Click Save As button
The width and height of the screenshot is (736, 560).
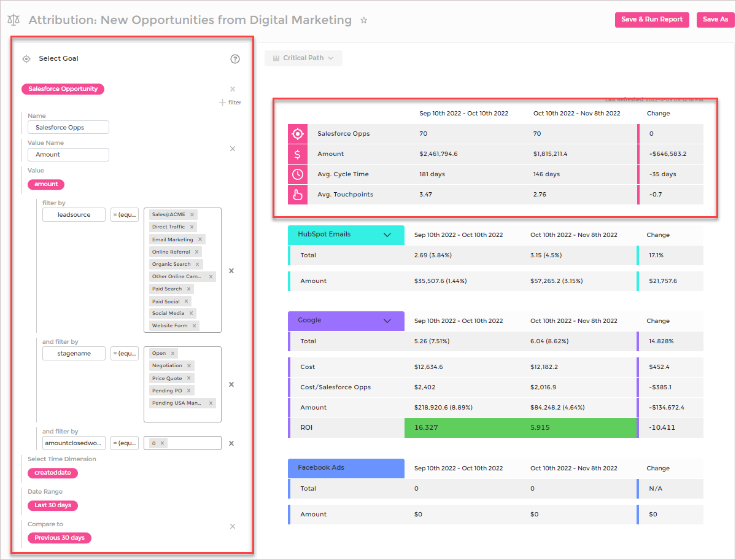pyautogui.click(x=715, y=20)
